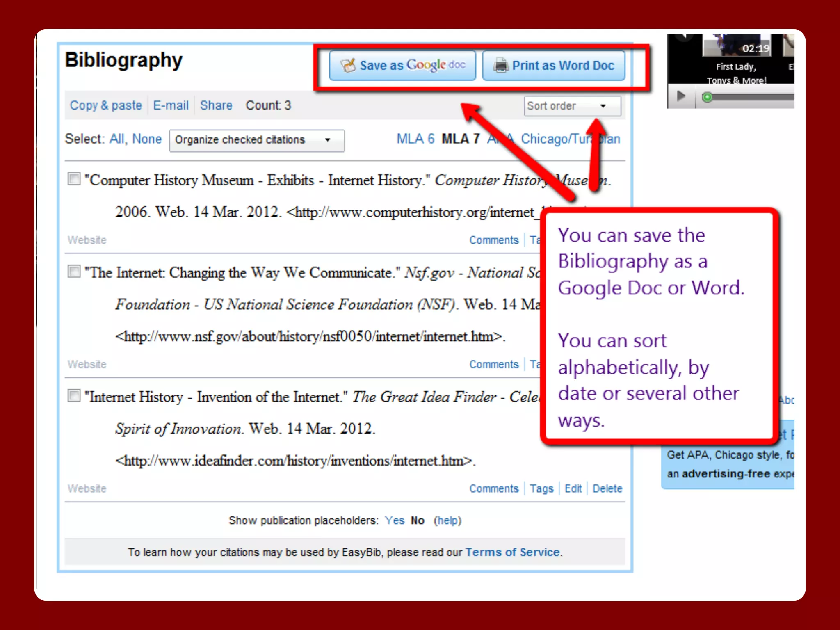
Task: Click the printer icon on Print button
Action: [x=500, y=65]
